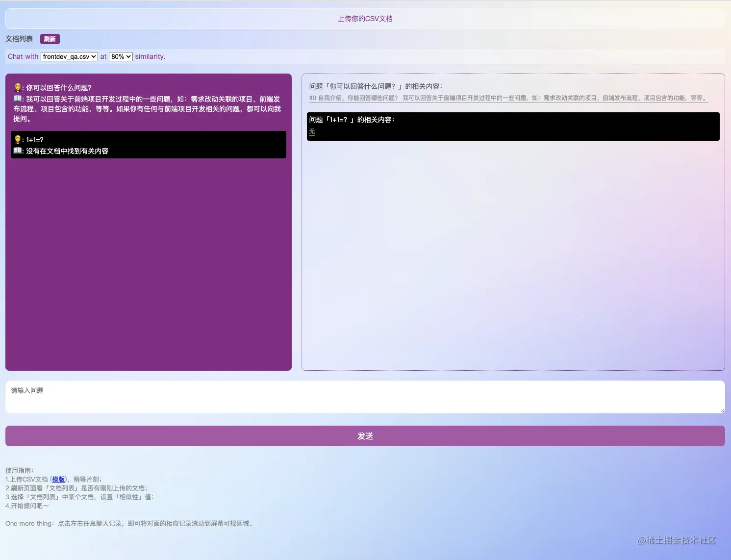Click the 请输入问题 question input box
This screenshot has width=731, height=560.
(x=365, y=397)
